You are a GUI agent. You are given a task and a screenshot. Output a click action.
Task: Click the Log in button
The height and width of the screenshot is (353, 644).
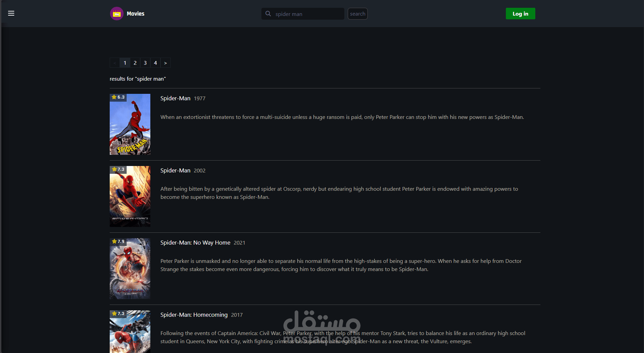click(520, 14)
